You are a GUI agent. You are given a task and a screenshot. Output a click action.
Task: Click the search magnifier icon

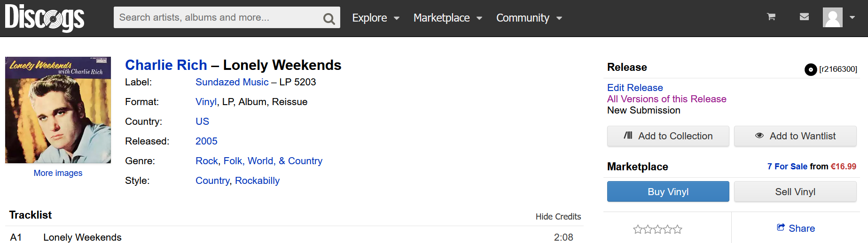point(329,18)
